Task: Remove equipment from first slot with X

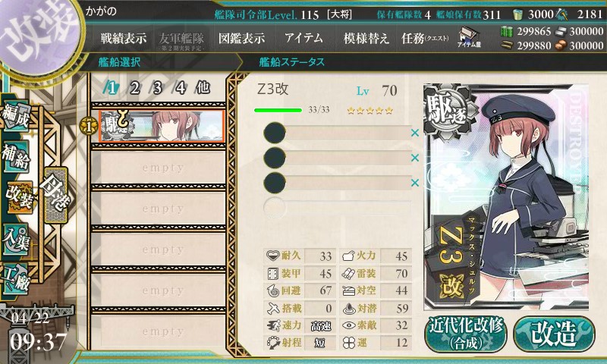Action: pos(414,133)
